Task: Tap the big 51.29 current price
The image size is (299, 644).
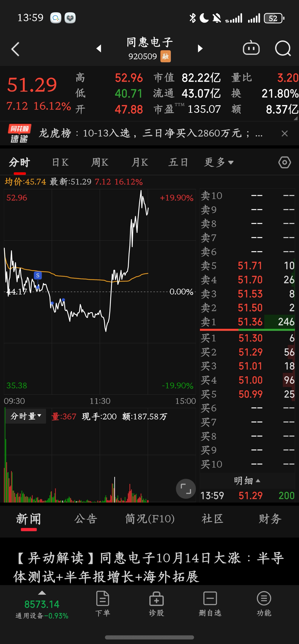Action: (x=32, y=85)
